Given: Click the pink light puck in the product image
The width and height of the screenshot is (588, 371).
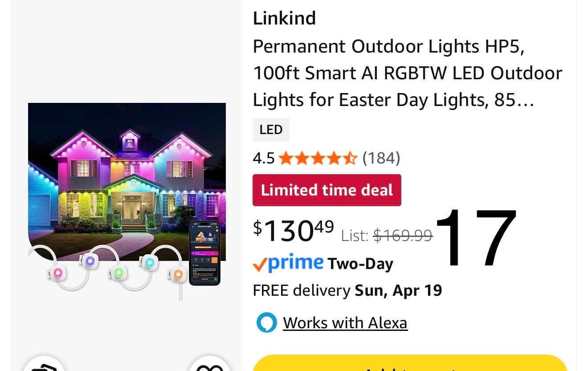Looking at the screenshot, I should click(x=57, y=273).
